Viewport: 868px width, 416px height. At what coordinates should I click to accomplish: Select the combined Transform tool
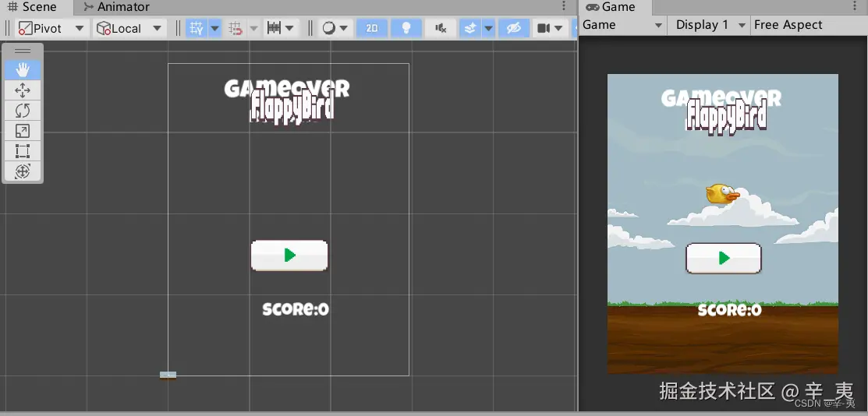(22, 171)
